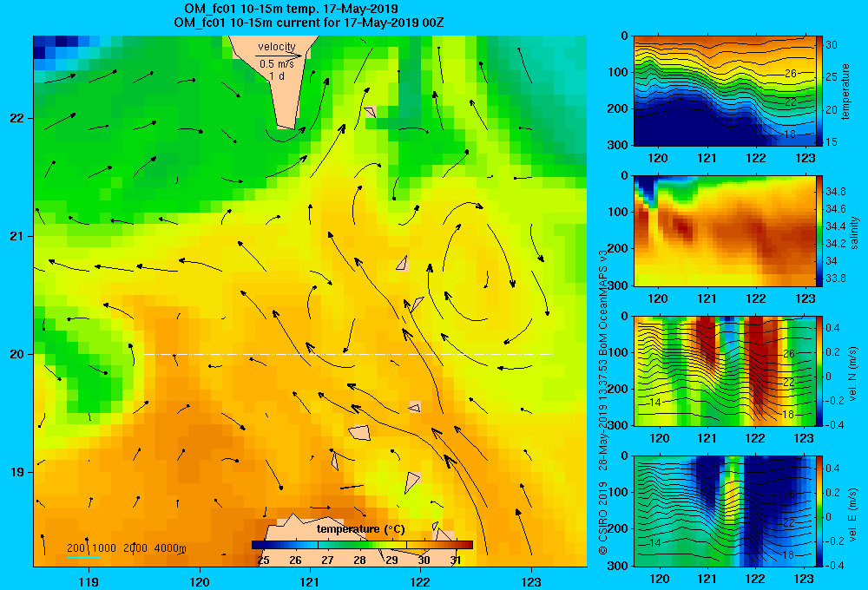The width and height of the screenshot is (868, 590).
Task: Click the "34.8" salinity colorbar tick
Action: click(836, 192)
